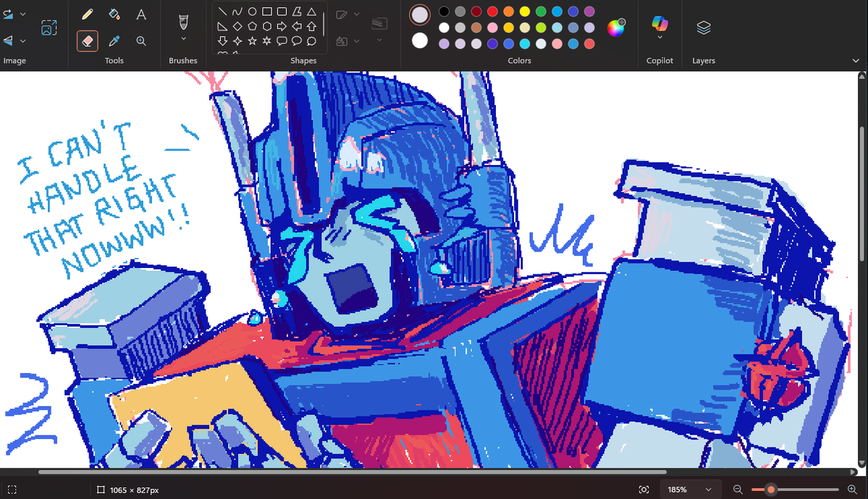The height and width of the screenshot is (499, 868).
Task: Pick the pink swatch in second row
Action: [x=493, y=27]
